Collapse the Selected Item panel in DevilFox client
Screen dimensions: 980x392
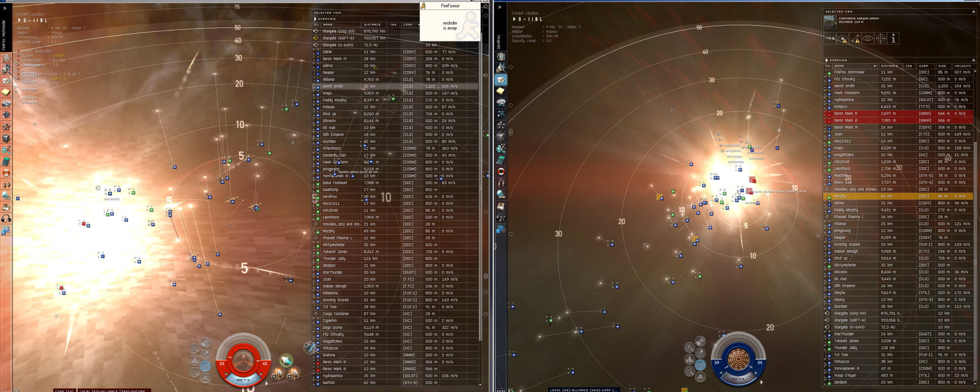pyautogui.click(x=973, y=12)
